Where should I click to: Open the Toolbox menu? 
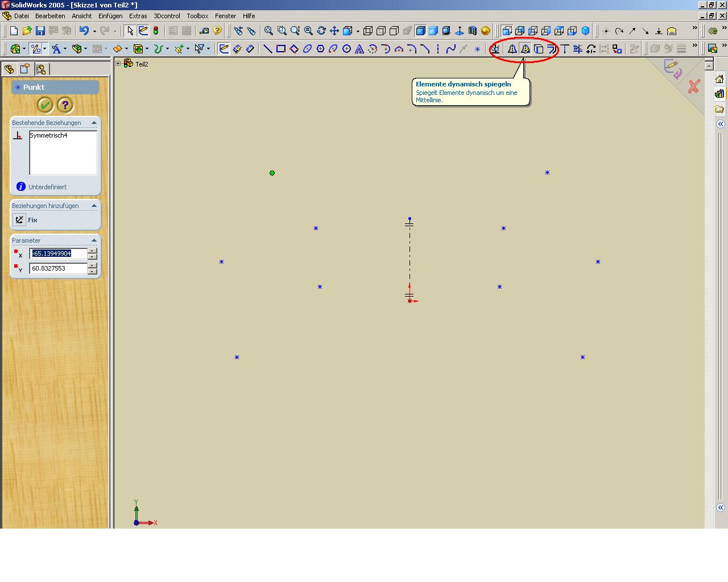(x=197, y=16)
